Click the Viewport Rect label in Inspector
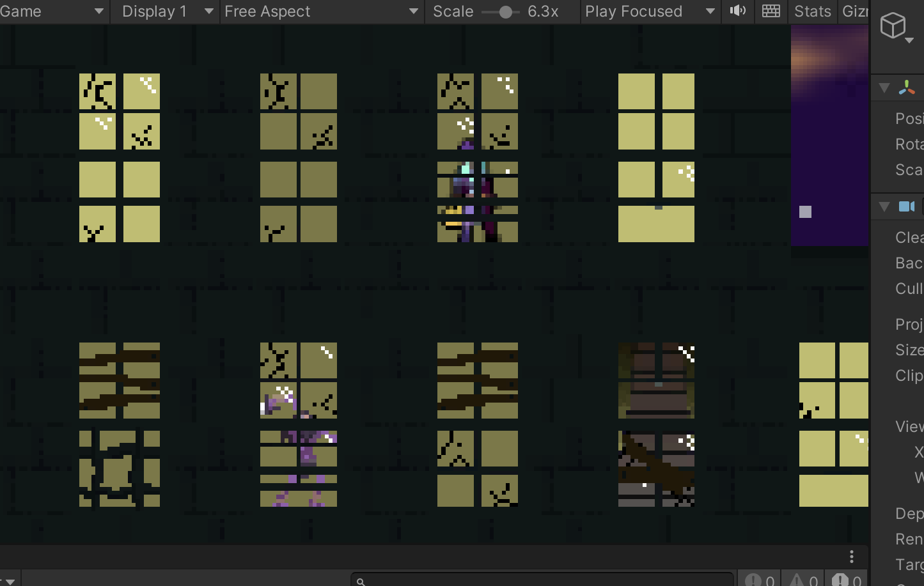Screen dimensions: 924x586 [909, 426]
